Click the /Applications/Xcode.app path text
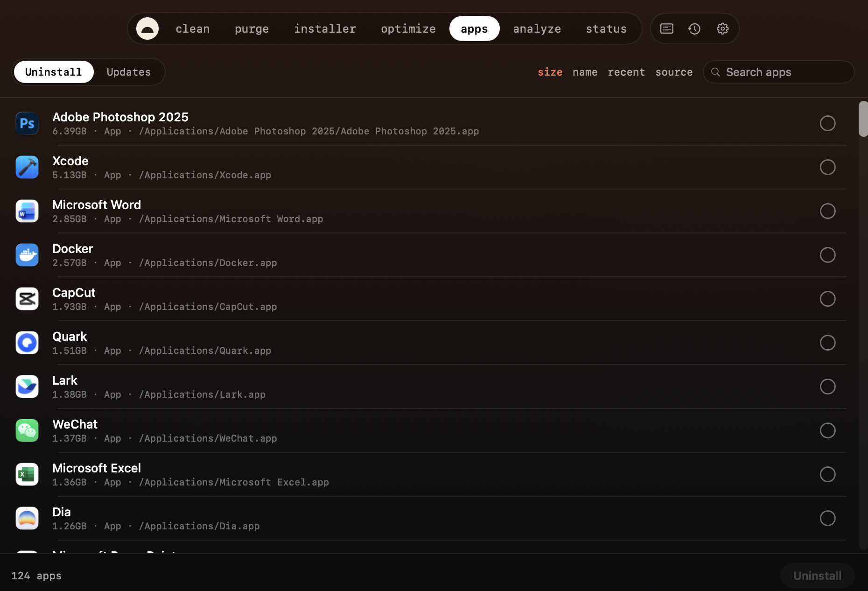 click(205, 175)
